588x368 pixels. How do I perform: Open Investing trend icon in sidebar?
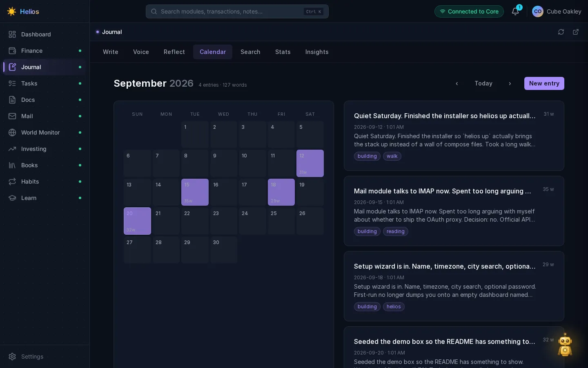pyautogui.click(x=12, y=149)
